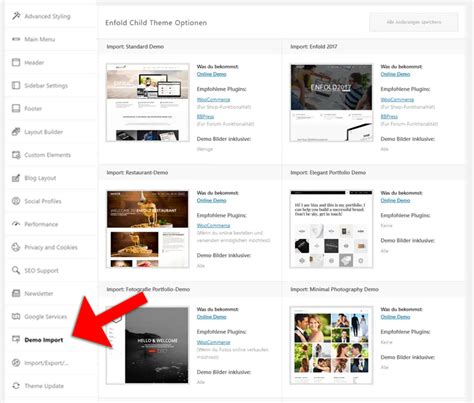Go to the Footer tab

52,108
